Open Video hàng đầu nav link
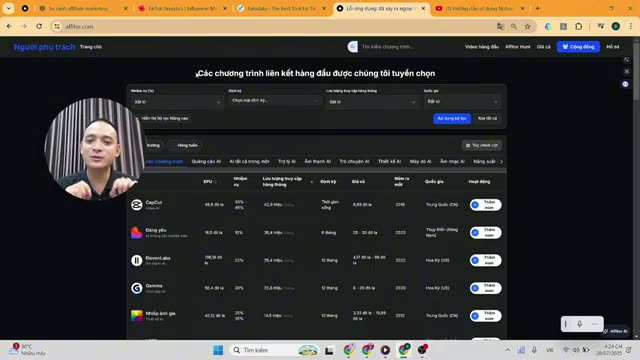Viewport: 640px width, 360px height. [482, 47]
